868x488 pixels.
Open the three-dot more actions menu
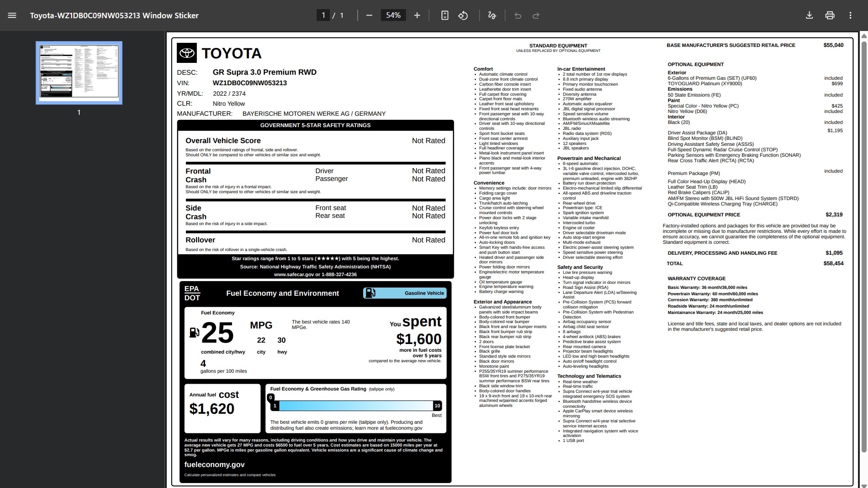pyautogui.click(x=850, y=15)
